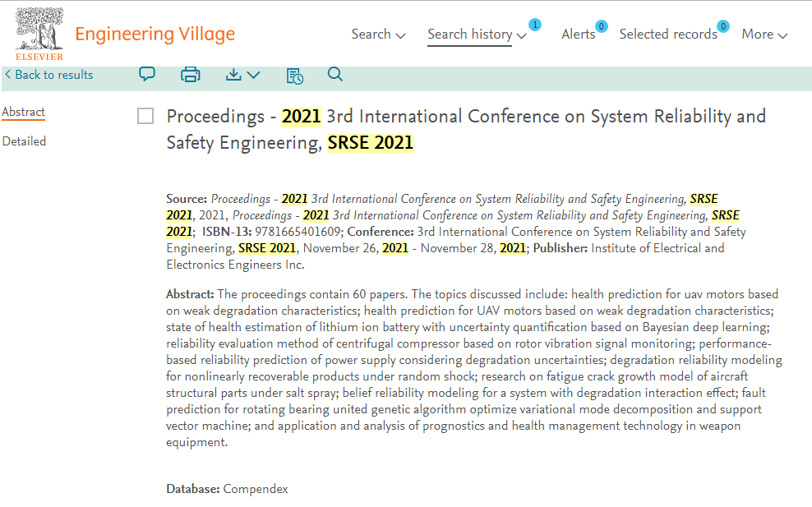
Task: Switch to the Detailed tab
Action: 24,141
